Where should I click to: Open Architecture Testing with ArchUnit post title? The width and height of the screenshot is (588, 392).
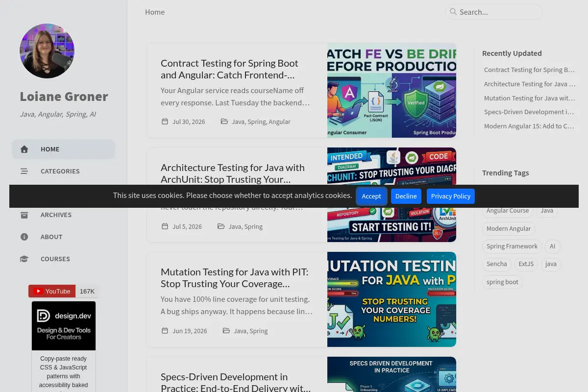[233, 173]
